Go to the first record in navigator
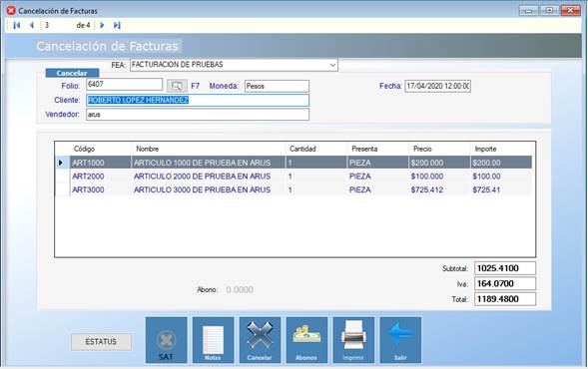 coord(17,26)
